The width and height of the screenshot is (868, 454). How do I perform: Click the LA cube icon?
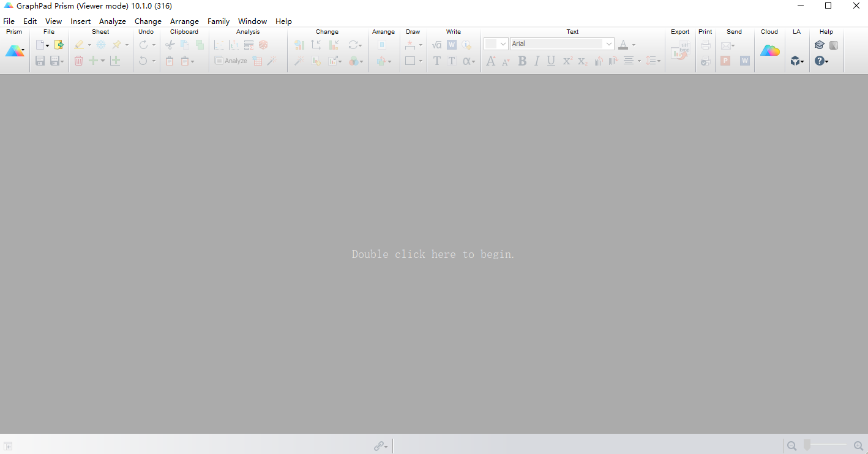coord(795,61)
